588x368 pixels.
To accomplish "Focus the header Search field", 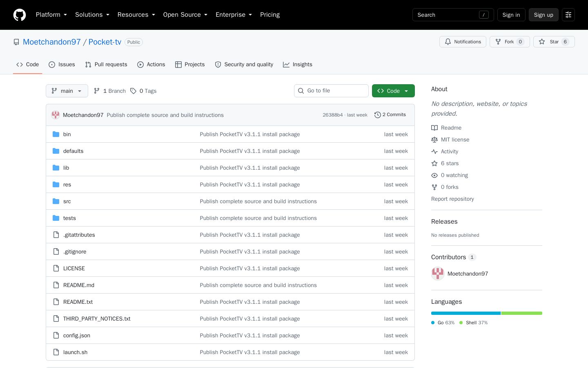I will pyautogui.click(x=453, y=15).
